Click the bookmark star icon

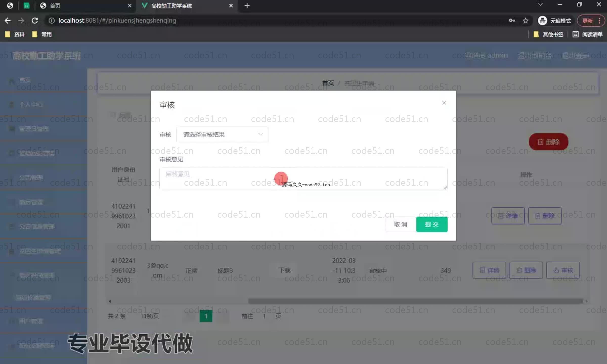pyautogui.click(x=526, y=20)
